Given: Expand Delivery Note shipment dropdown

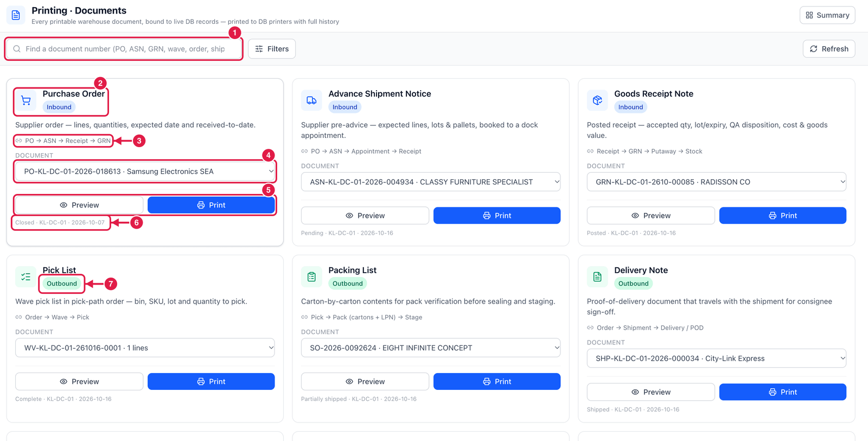Looking at the screenshot, I should (x=717, y=358).
